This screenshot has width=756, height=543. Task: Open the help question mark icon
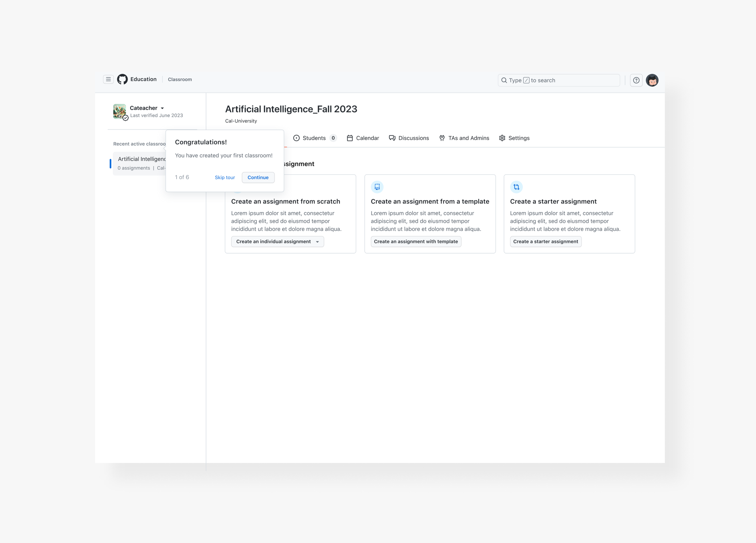tap(636, 80)
